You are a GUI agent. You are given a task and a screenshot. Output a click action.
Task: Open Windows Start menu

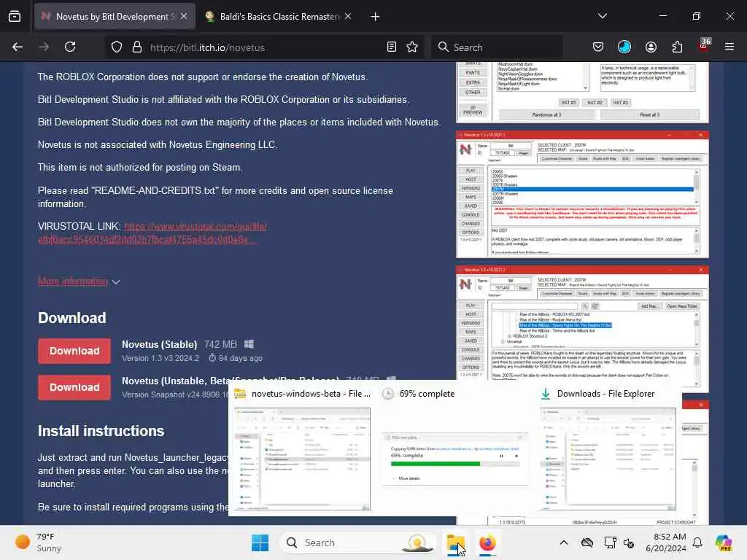pyautogui.click(x=260, y=542)
